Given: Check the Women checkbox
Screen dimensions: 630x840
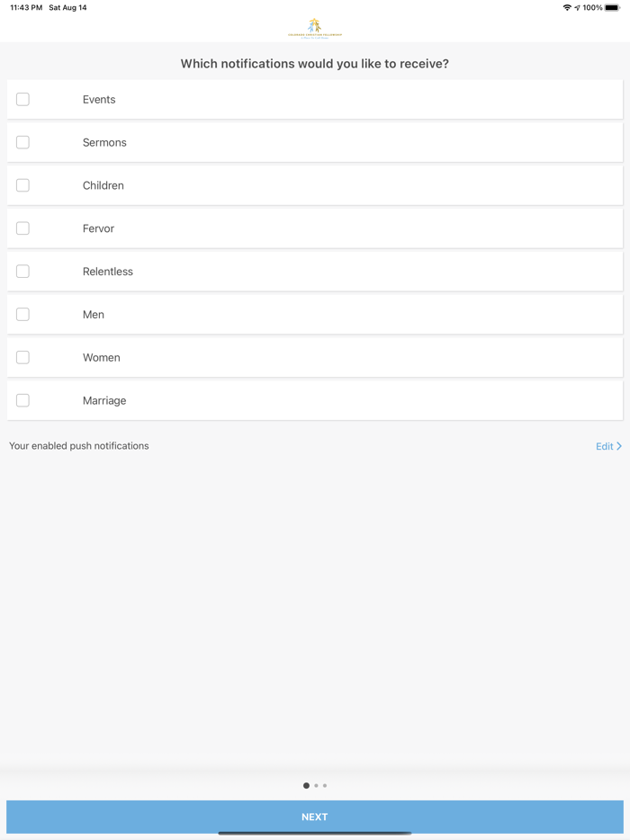Looking at the screenshot, I should tap(22, 357).
